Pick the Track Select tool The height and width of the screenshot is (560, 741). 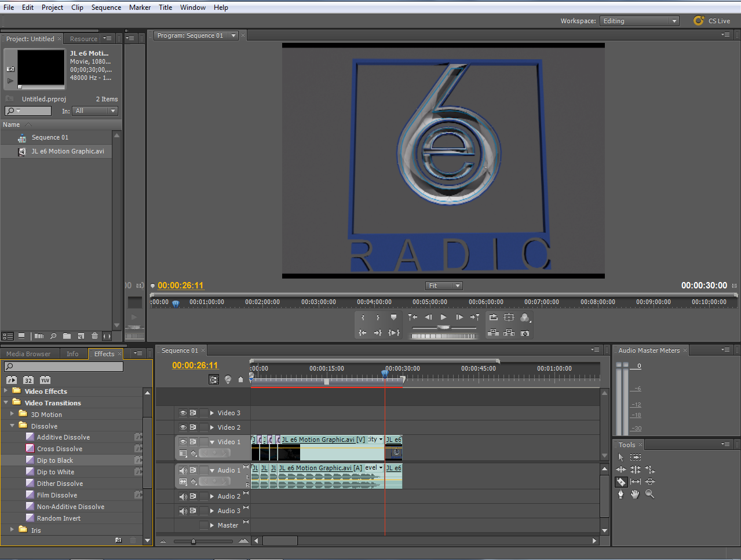(x=635, y=457)
